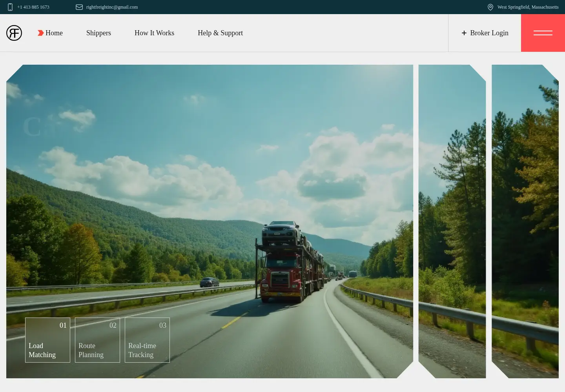Click the main car-carrier truck hero image
This screenshot has height=392, width=565.
click(x=210, y=221)
